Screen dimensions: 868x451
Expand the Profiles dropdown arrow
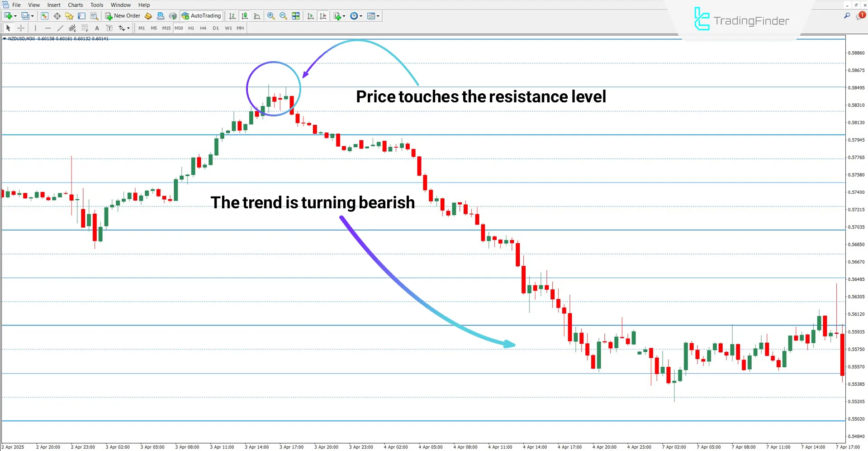[33, 16]
